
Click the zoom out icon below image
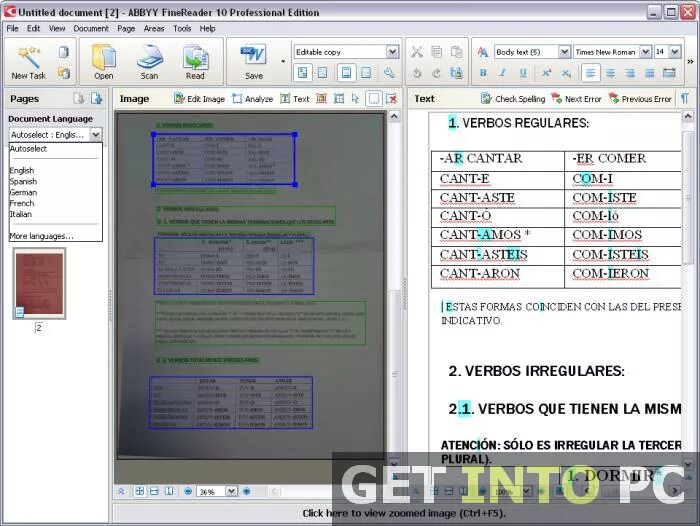[x=188, y=491]
